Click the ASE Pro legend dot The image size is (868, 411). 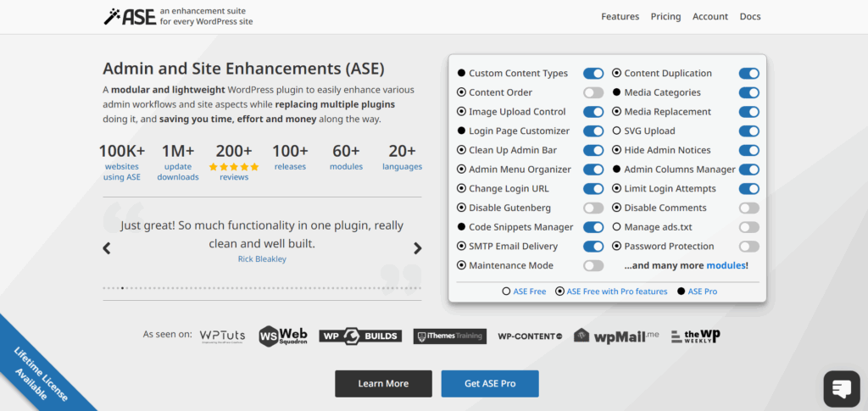click(681, 292)
